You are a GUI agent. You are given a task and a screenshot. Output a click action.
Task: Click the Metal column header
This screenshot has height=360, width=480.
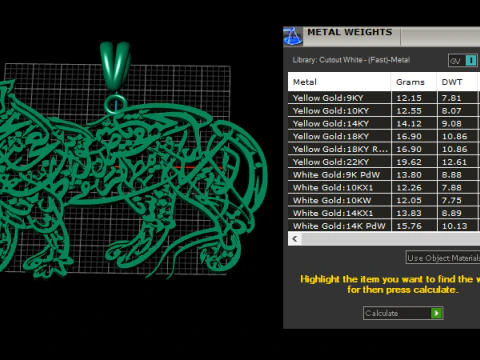pyautogui.click(x=339, y=82)
